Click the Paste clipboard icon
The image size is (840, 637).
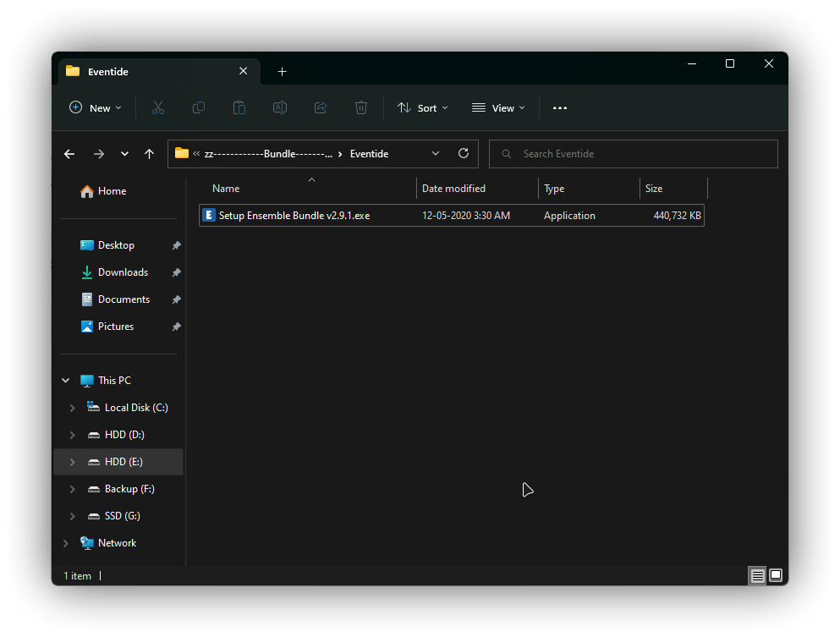pyautogui.click(x=239, y=107)
